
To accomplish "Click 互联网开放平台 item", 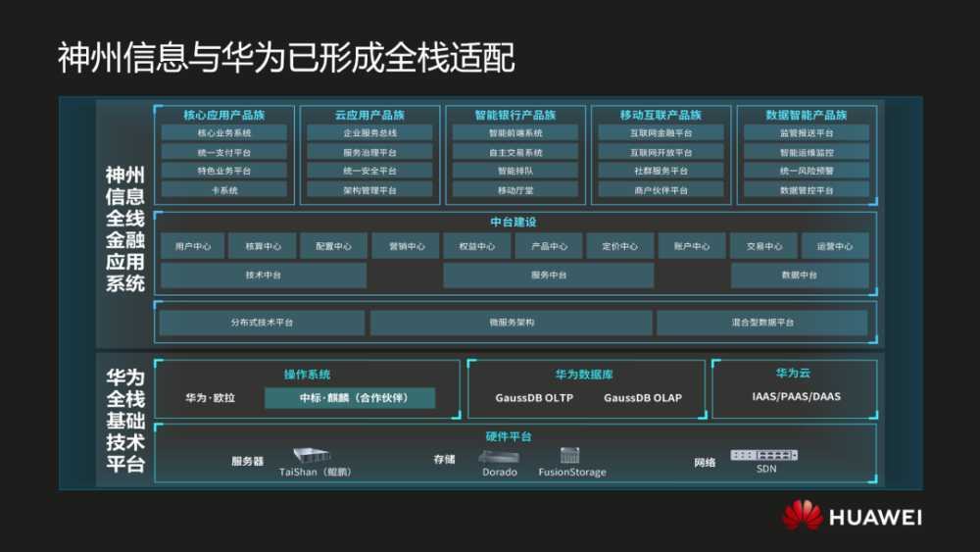I will pyautogui.click(x=661, y=152).
